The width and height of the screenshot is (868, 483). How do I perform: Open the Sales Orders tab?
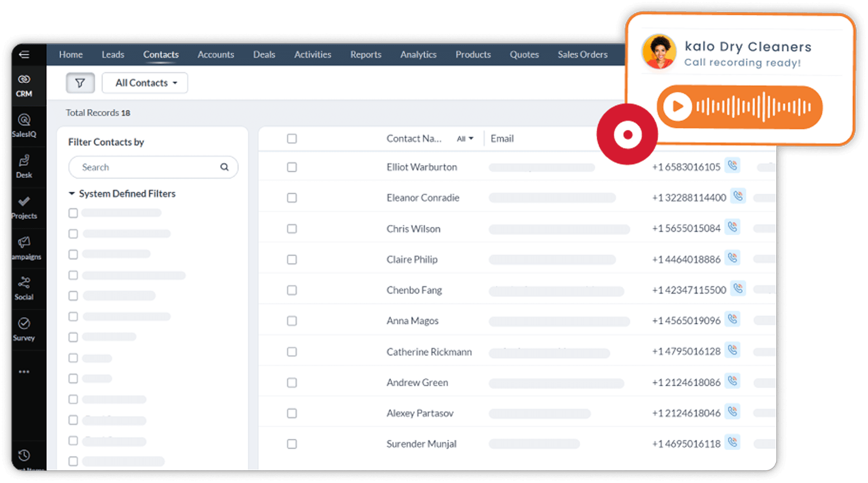point(583,55)
